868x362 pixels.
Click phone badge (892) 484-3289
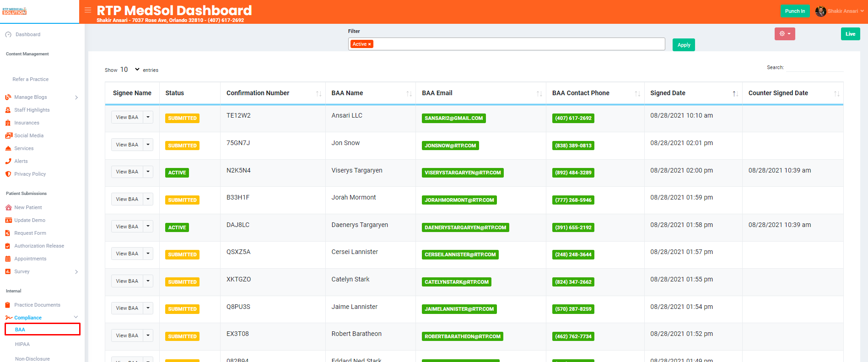coord(573,173)
